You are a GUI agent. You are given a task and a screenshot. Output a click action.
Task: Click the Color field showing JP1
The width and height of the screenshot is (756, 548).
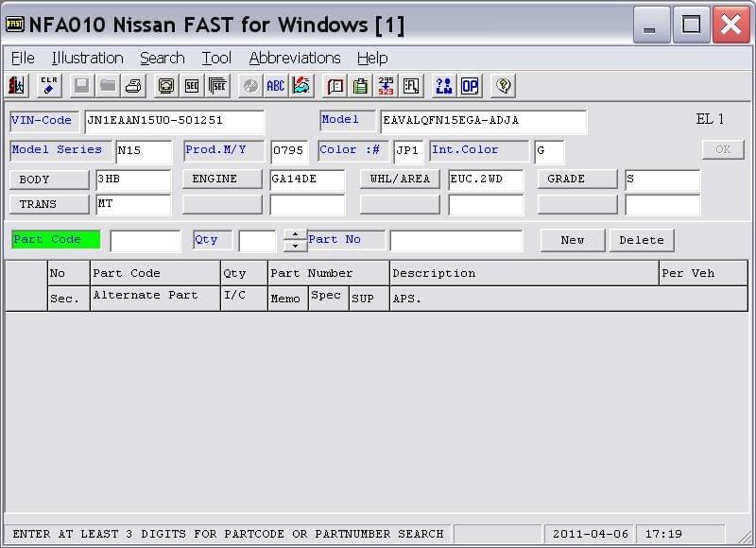[x=408, y=151]
